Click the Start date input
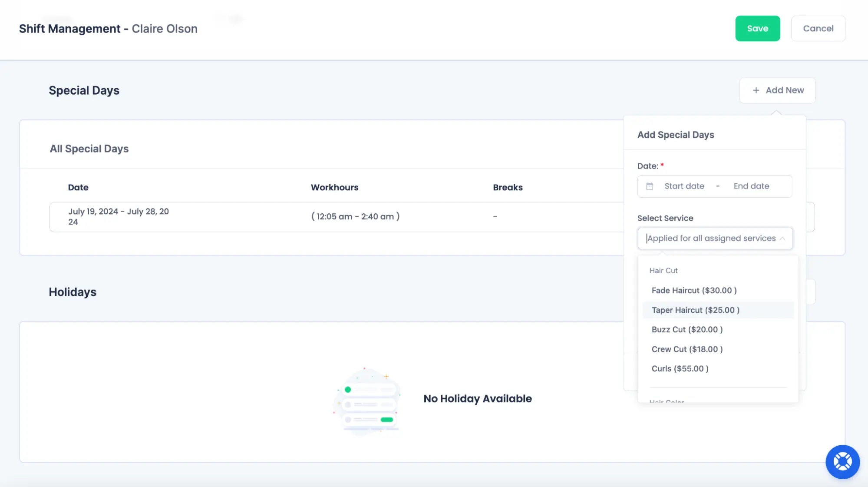 coord(684,186)
